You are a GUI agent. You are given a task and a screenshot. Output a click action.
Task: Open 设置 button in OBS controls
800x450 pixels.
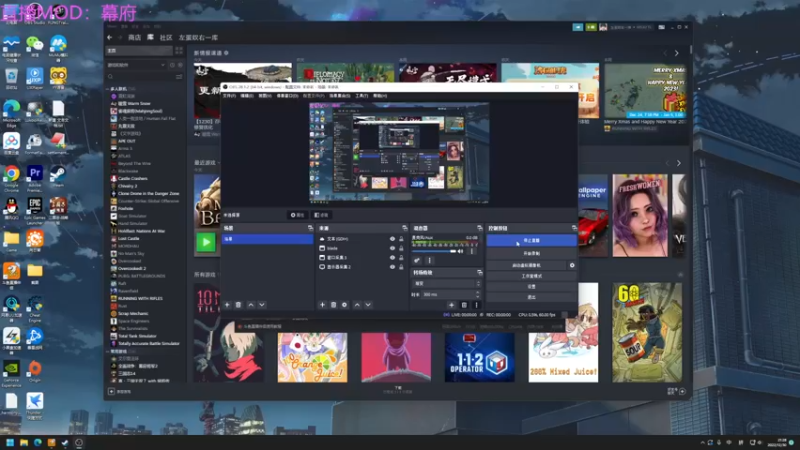pyautogui.click(x=532, y=287)
